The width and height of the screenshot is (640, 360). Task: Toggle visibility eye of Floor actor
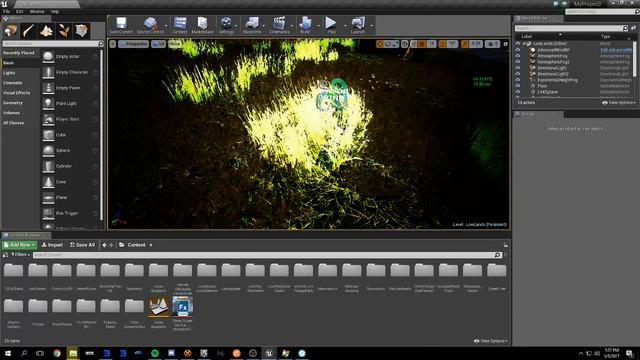click(x=518, y=86)
